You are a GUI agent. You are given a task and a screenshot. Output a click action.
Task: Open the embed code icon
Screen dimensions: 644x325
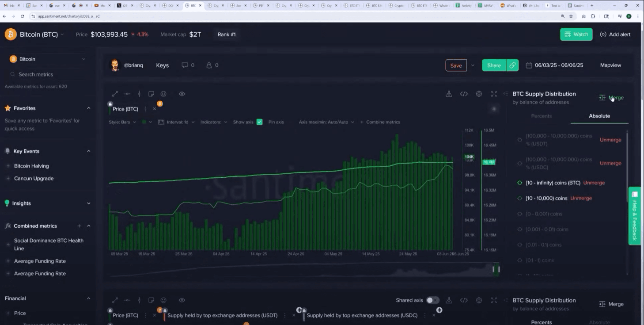coord(464,94)
